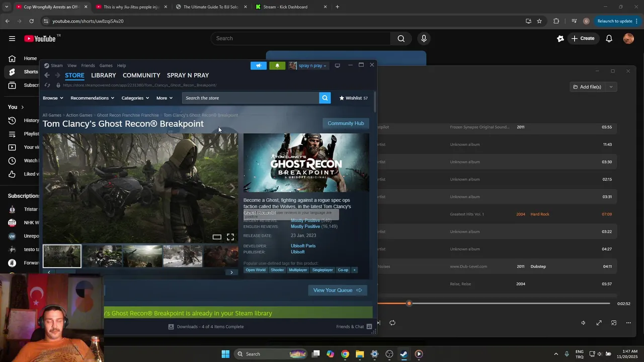Open SPRAY N PRAY profile tab
The width and height of the screenshot is (644, 362).
pos(188,75)
